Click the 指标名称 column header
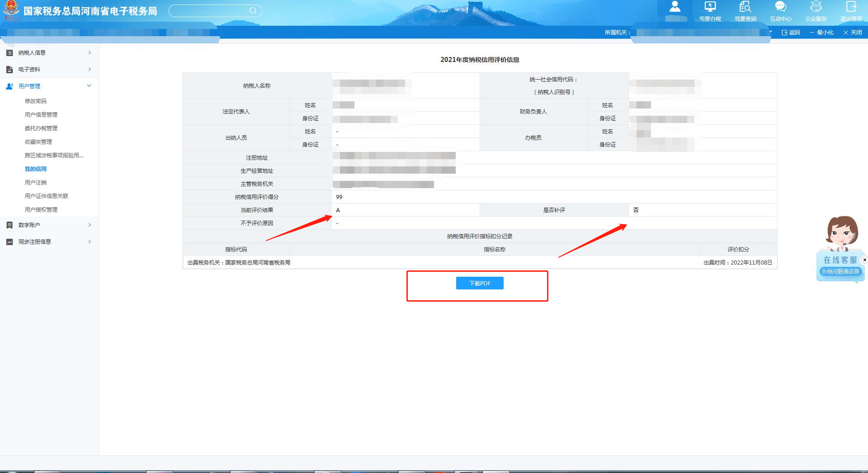The image size is (868, 473). [x=495, y=250]
